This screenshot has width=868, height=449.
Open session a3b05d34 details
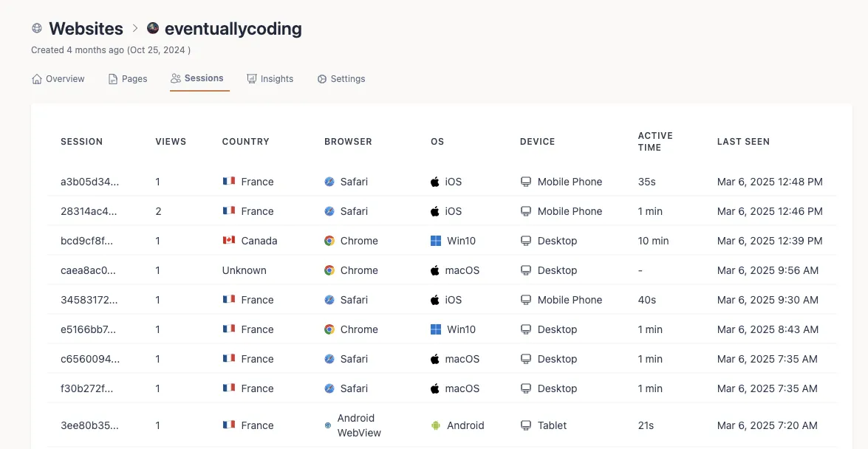(89, 182)
